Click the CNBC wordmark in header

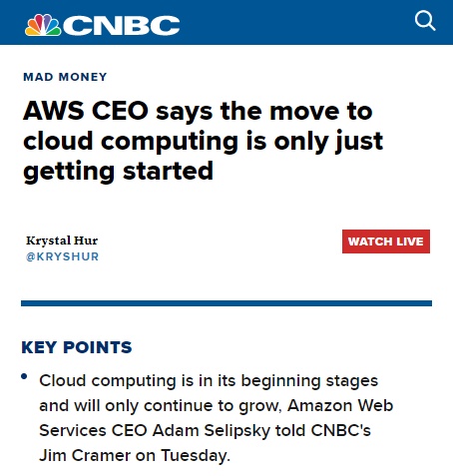[x=122, y=26]
